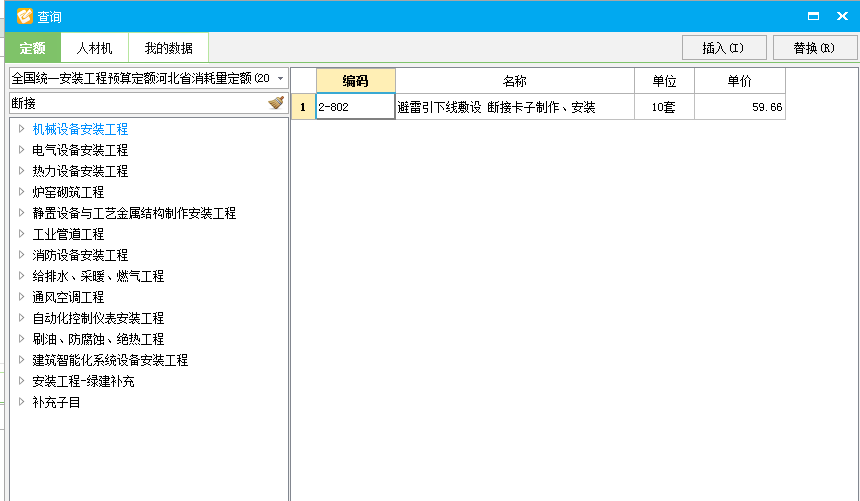Screen dimensions: 860x501
Task: Open the 我的数据 tab
Action: 168,48
